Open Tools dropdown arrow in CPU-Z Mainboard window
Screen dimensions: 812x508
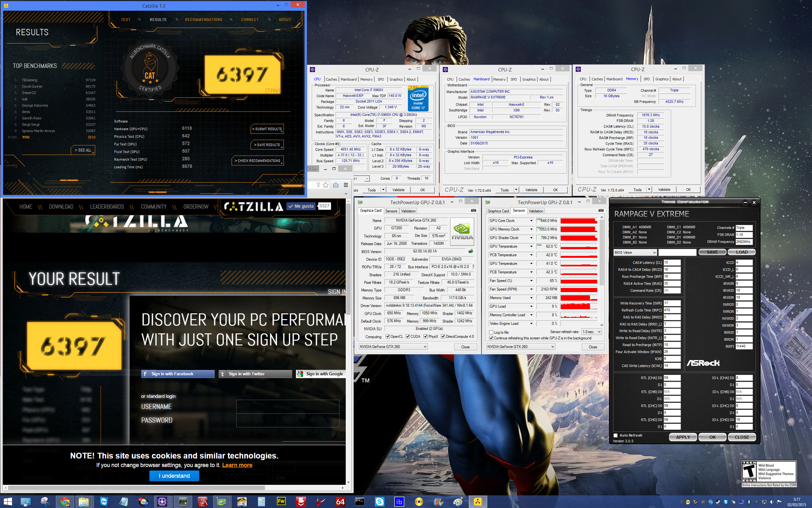click(516, 190)
